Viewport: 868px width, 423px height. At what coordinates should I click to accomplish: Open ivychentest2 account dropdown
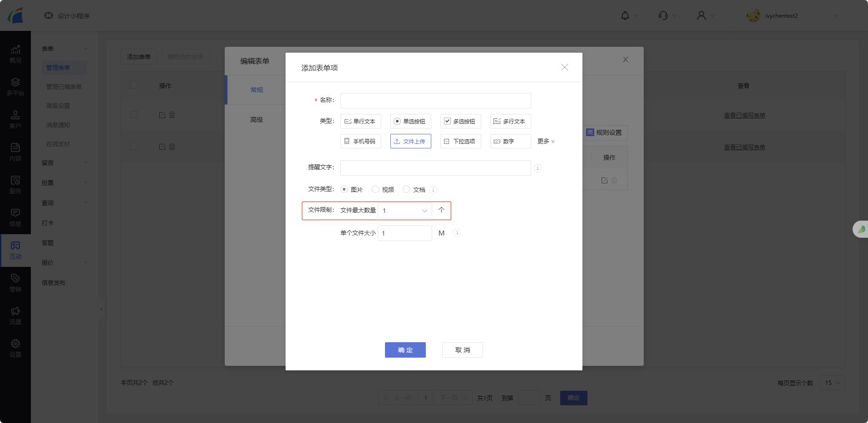[792, 15]
